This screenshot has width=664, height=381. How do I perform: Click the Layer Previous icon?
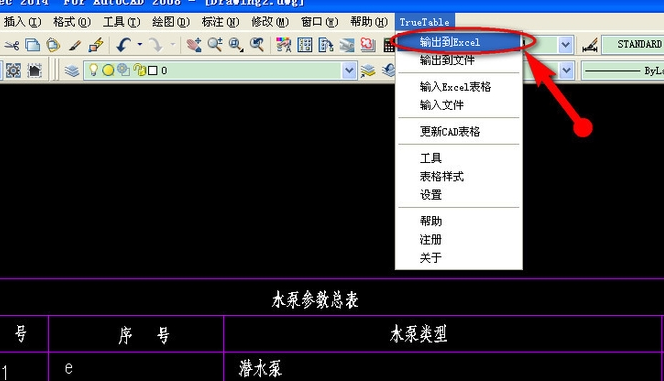coord(389,70)
